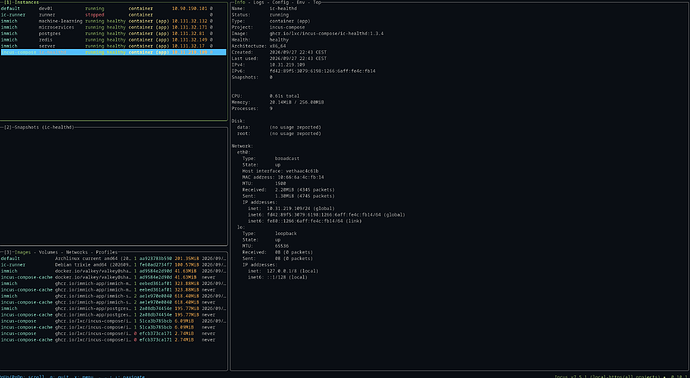This screenshot has height=378, width=690.
Task: Select the highlighted ic-healthd instance row
Action: [114, 52]
